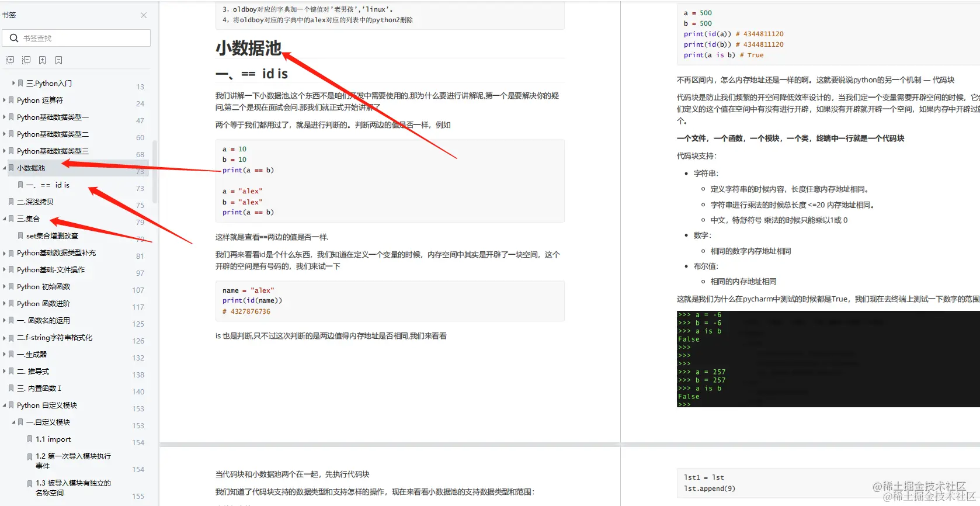The width and height of the screenshot is (980, 506).
Task: Open the 一.生成器 bookmark
Action: [32, 355]
